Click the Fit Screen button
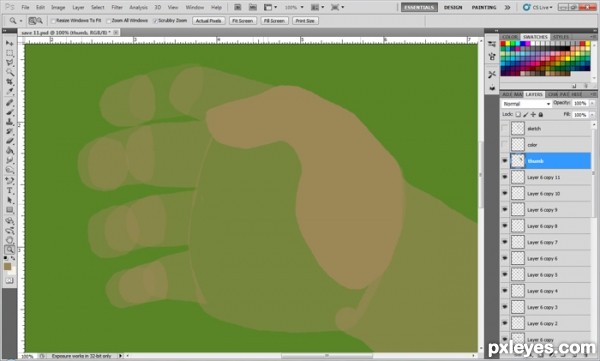 point(243,21)
